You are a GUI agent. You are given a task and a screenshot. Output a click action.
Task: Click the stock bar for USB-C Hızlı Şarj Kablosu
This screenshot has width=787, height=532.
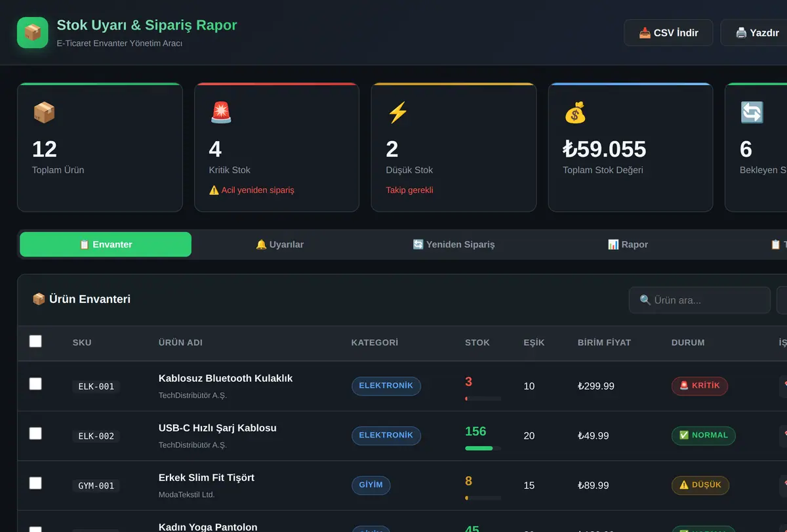pyautogui.click(x=483, y=448)
